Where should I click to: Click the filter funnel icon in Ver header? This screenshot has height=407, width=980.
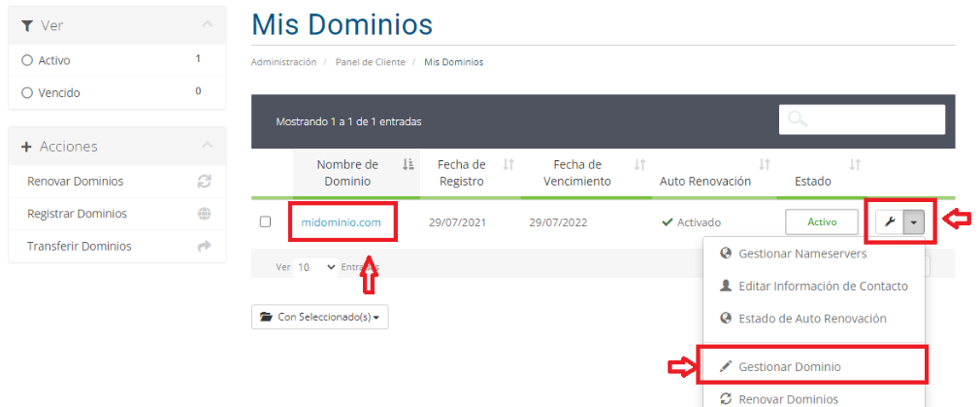click(26, 25)
